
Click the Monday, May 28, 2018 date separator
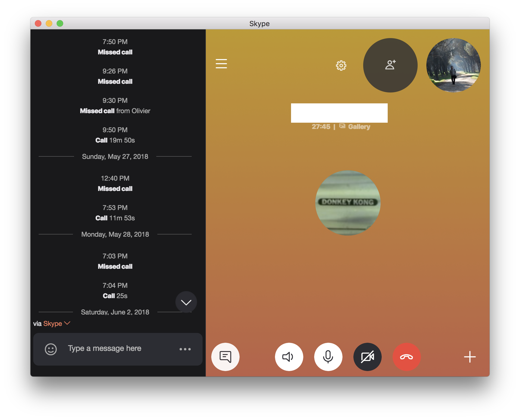(115, 234)
